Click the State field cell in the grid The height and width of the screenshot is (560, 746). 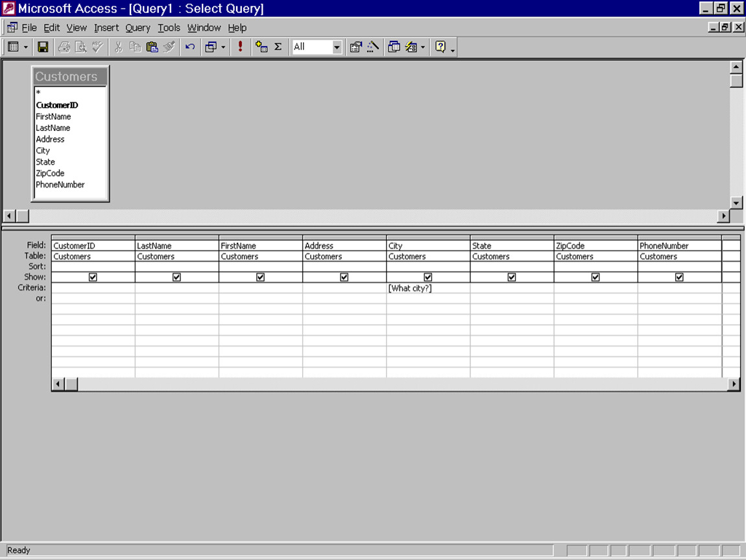[511, 245]
